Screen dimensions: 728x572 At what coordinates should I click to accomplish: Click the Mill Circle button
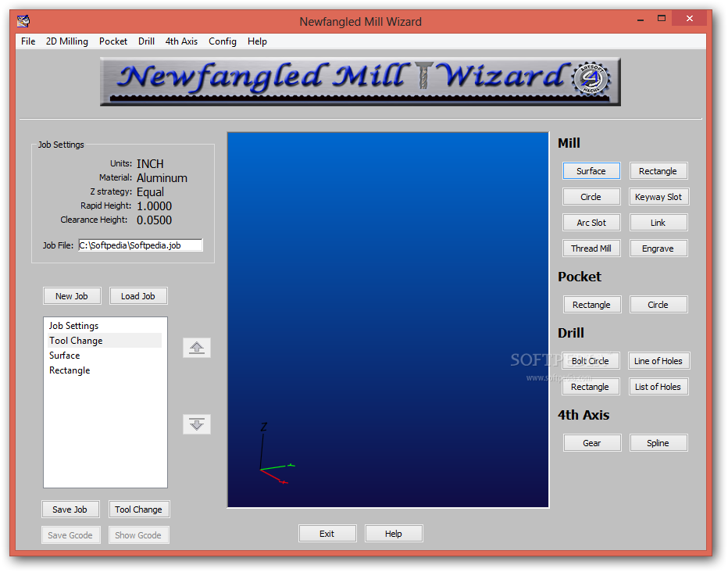click(x=591, y=197)
